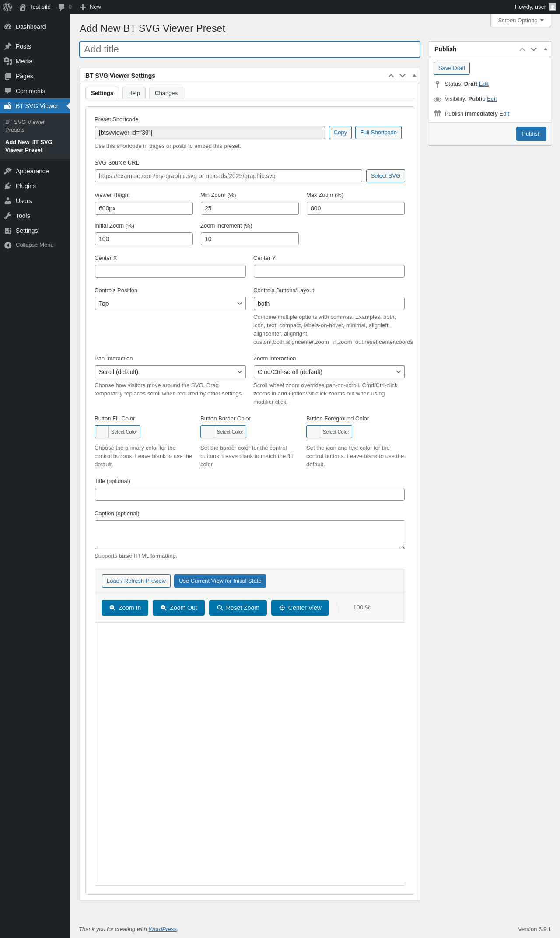Select Button Border Color swatch
The image size is (560, 938).
click(223, 432)
